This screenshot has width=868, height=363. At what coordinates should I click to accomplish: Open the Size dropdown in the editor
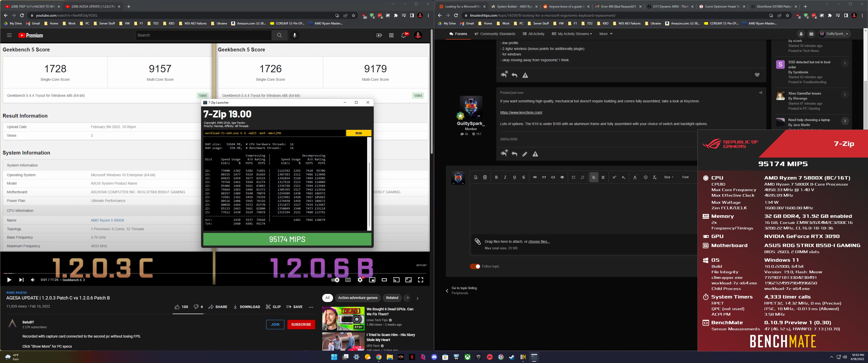pos(668,177)
